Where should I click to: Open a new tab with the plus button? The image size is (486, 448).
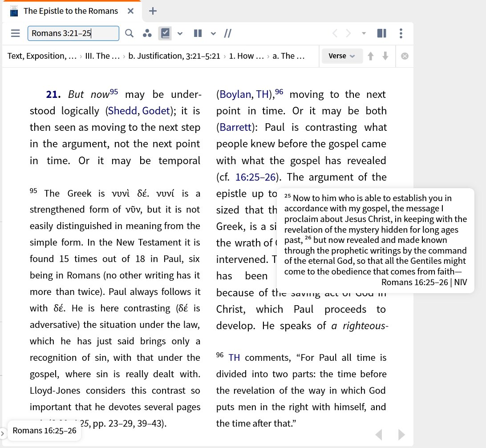coord(153,11)
